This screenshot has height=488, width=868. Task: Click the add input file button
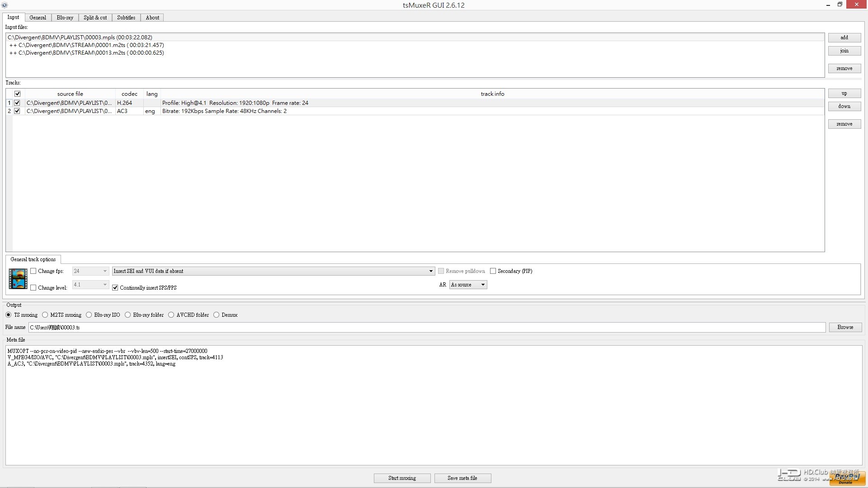(844, 38)
